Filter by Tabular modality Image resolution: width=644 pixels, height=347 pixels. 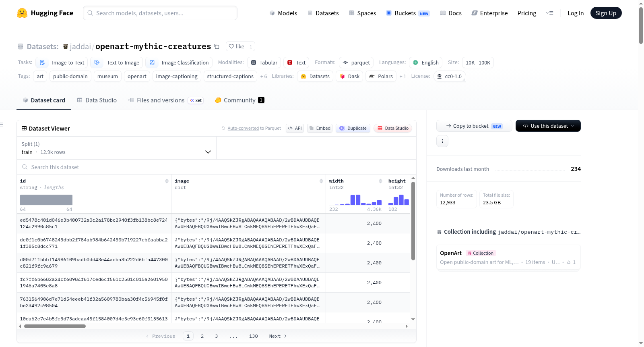264,62
